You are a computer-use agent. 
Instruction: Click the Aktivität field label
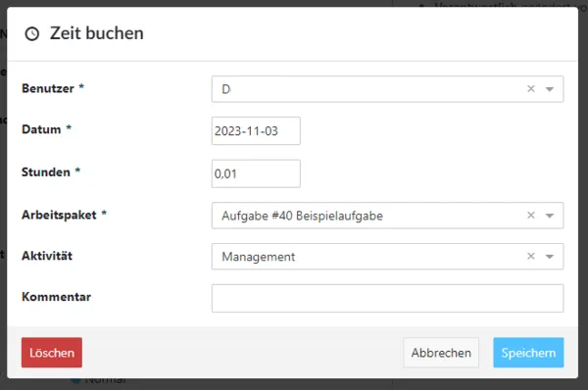[x=47, y=256]
